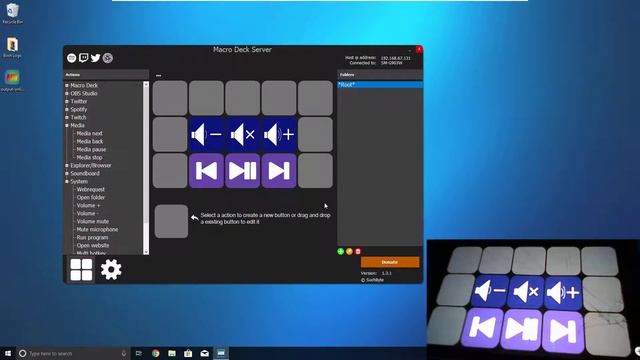Click the microphone icon in taskbar search
Viewport: 640px width, 360px height.
[124, 353]
